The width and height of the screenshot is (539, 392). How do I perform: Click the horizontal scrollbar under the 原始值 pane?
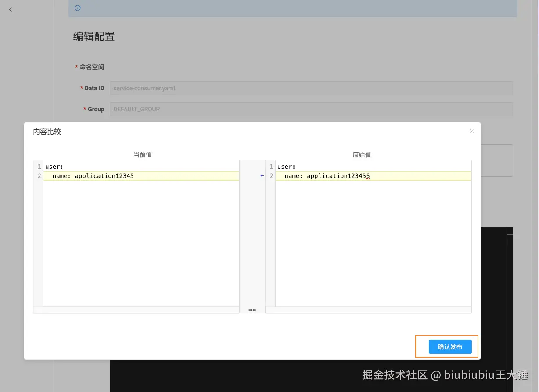click(x=369, y=310)
